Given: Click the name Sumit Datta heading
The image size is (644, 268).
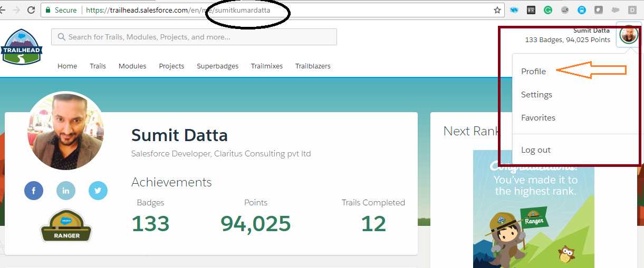Looking at the screenshot, I should [x=179, y=135].
